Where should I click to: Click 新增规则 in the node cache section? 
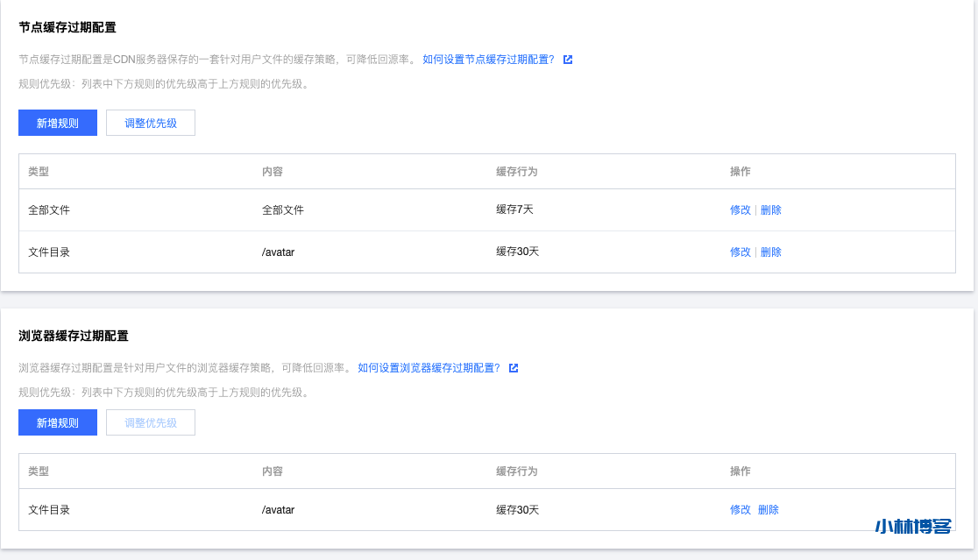click(57, 123)
